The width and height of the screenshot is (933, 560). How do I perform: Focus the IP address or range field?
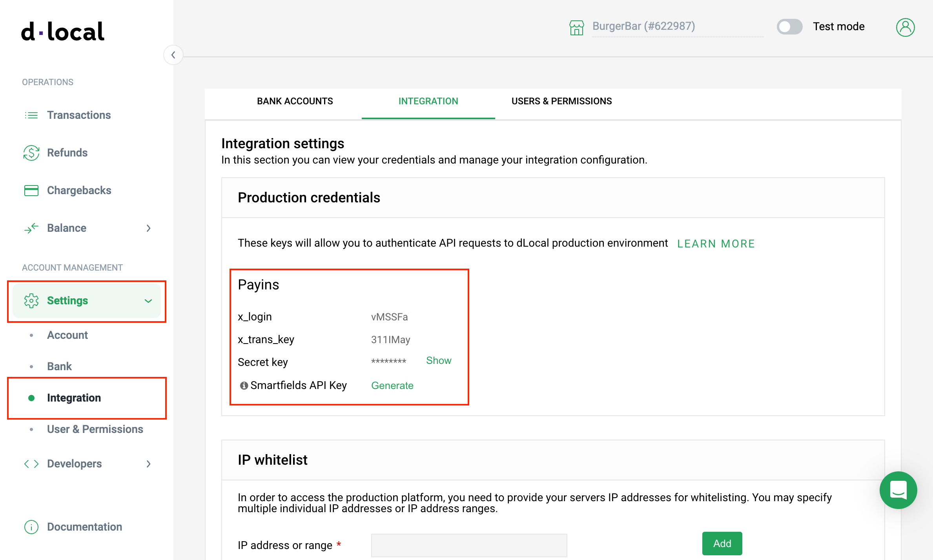click(x=469, y=545)
